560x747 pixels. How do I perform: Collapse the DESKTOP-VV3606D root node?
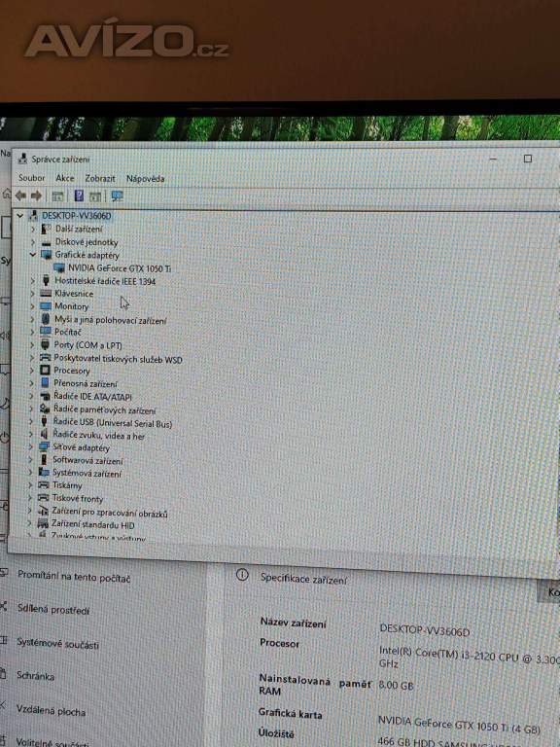pyautogui.click(x=20, y=215)
